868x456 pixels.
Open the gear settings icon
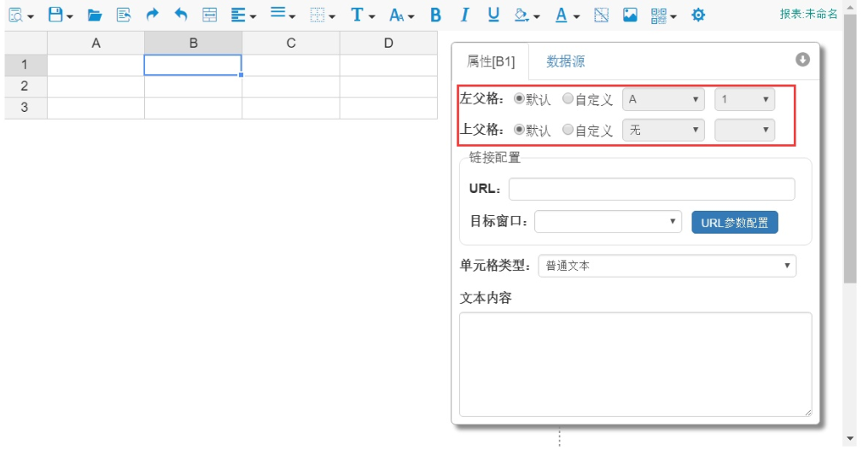point(698,15)
